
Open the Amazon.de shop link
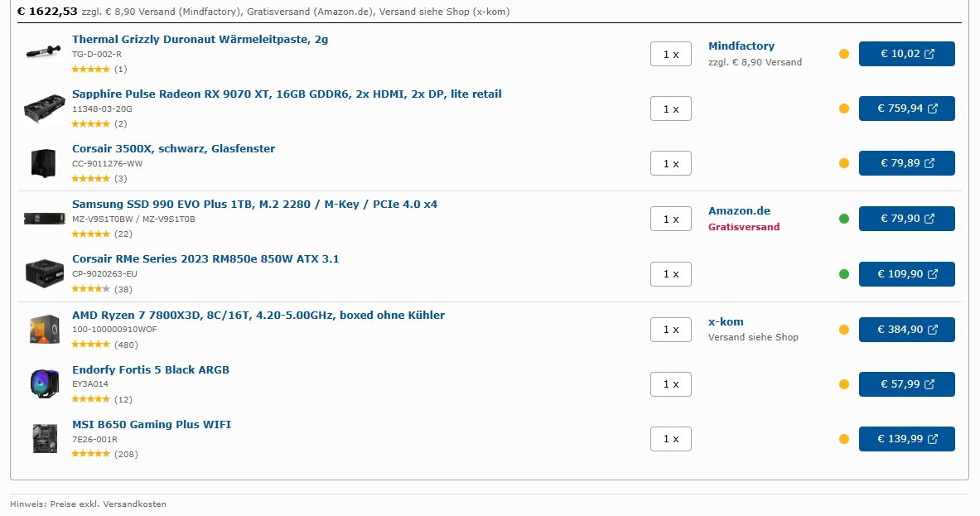point(740,211)
